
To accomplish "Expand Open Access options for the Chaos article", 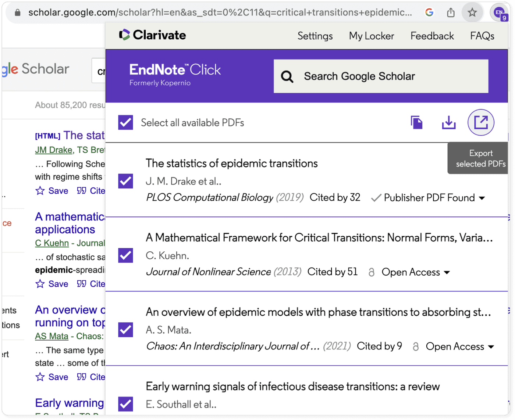I will pos(492,347).
